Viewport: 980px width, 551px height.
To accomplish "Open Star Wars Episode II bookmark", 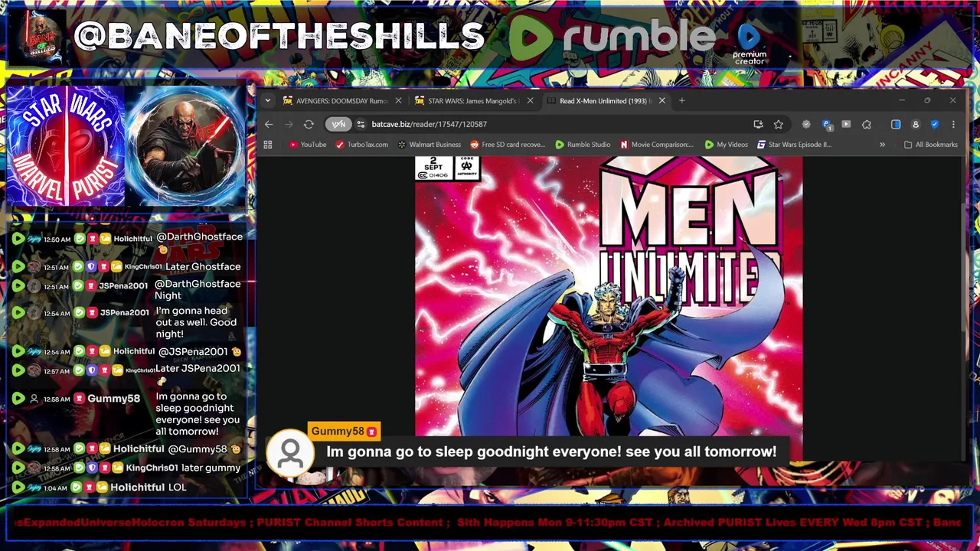I will click(x=794, y=145).
